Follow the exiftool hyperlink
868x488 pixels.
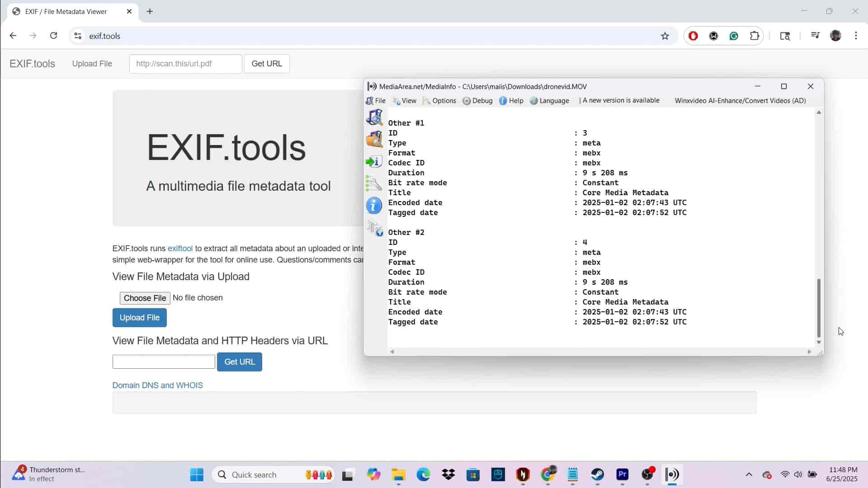[180, 249]
